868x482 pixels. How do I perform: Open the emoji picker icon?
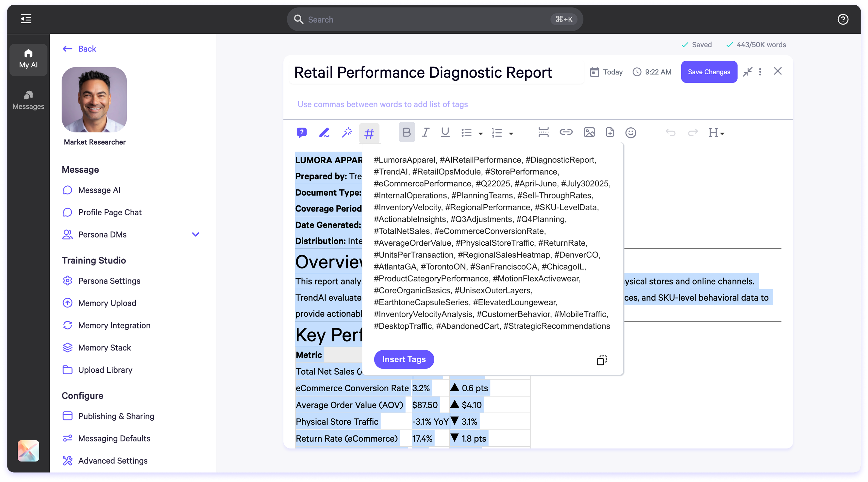click(630, 133)
